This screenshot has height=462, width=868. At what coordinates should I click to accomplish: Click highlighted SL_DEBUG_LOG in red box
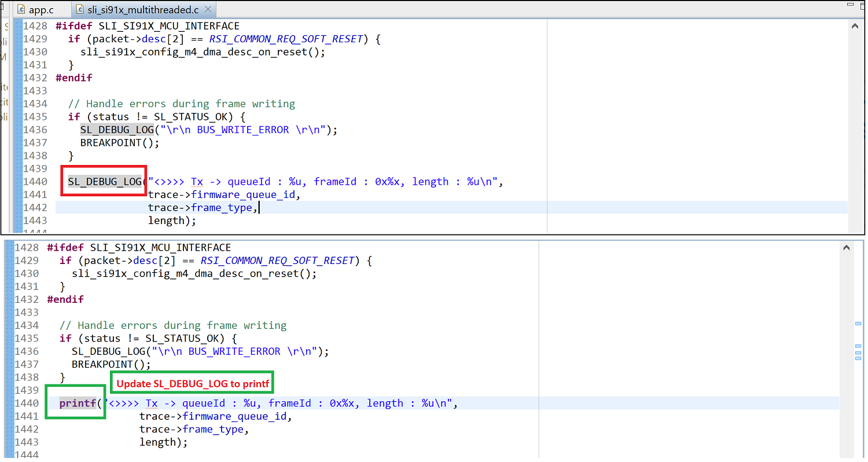[x=105, y=182]
